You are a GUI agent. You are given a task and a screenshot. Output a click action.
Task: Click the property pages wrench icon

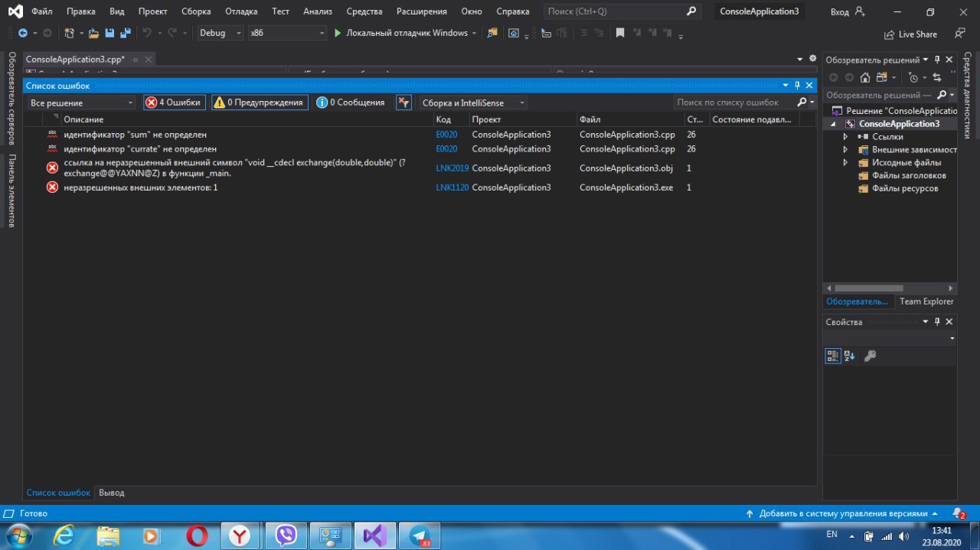[x=870, y=356]
